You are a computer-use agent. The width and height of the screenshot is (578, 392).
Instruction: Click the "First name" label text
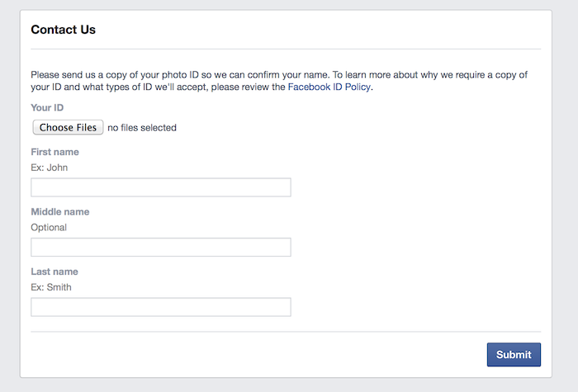(54, 152)
